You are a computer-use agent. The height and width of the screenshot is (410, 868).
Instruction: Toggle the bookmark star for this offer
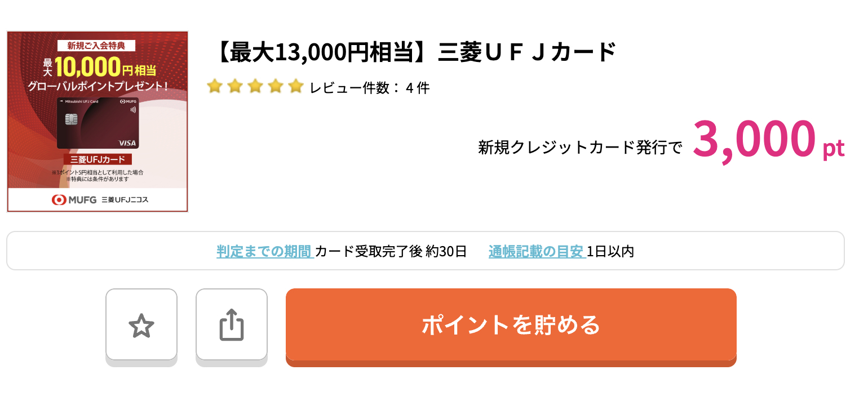point(141,326)
